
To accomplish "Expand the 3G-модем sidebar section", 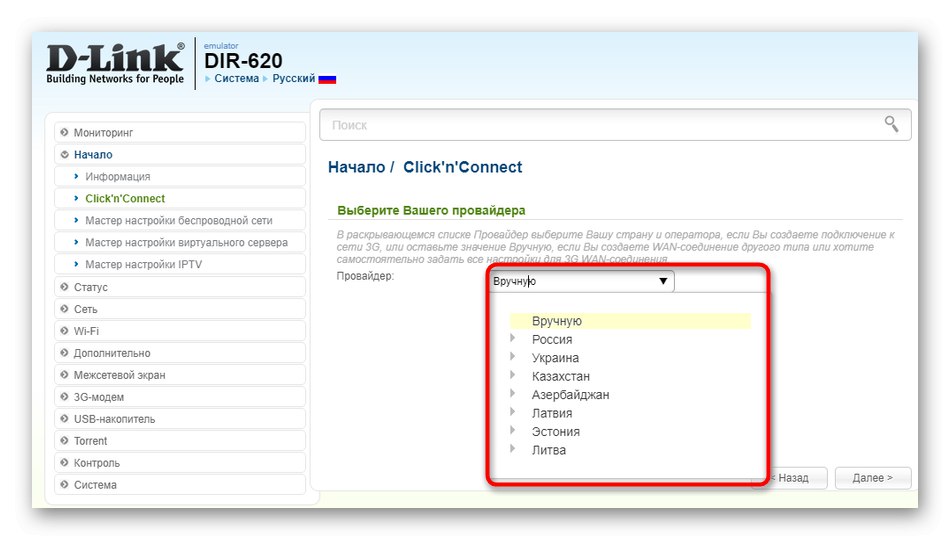I will point(180,397).
